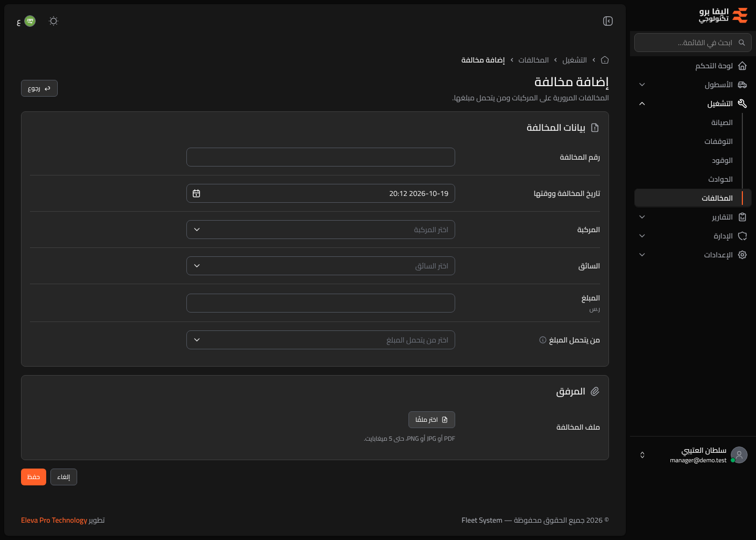Click the home icon in breadcrumb
Viewport: 756px width, 540px height.
605,60
